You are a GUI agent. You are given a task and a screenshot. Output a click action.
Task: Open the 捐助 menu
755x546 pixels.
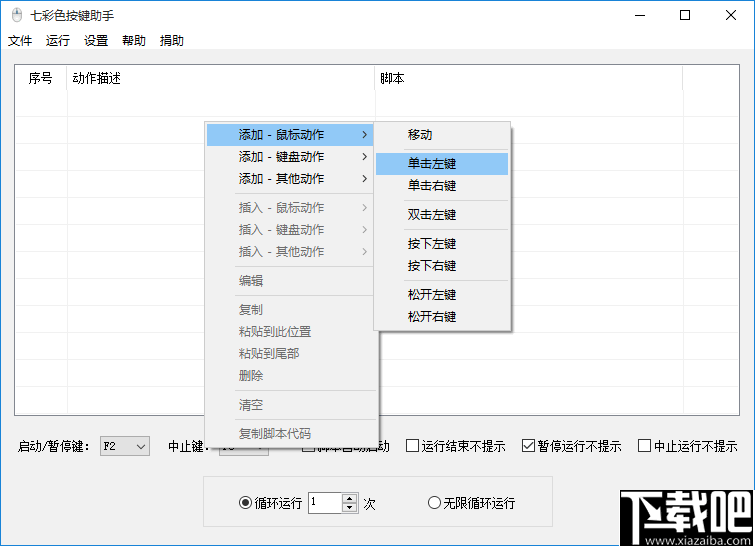point(172,40)
